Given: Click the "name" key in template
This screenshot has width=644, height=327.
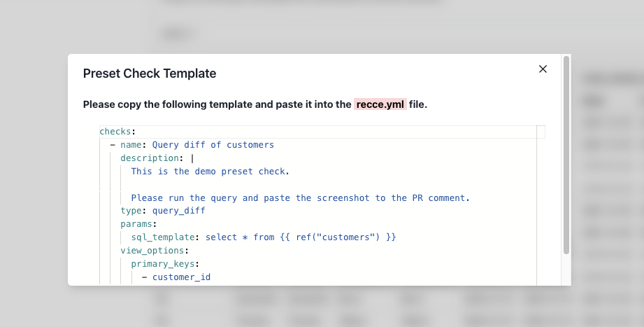Looking at the screenshot, I should 130,145.
